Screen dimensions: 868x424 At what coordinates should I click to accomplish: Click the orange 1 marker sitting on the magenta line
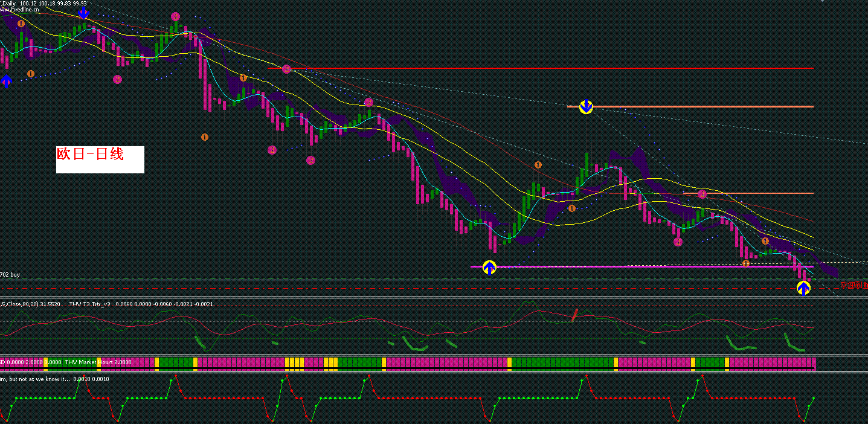746,263
